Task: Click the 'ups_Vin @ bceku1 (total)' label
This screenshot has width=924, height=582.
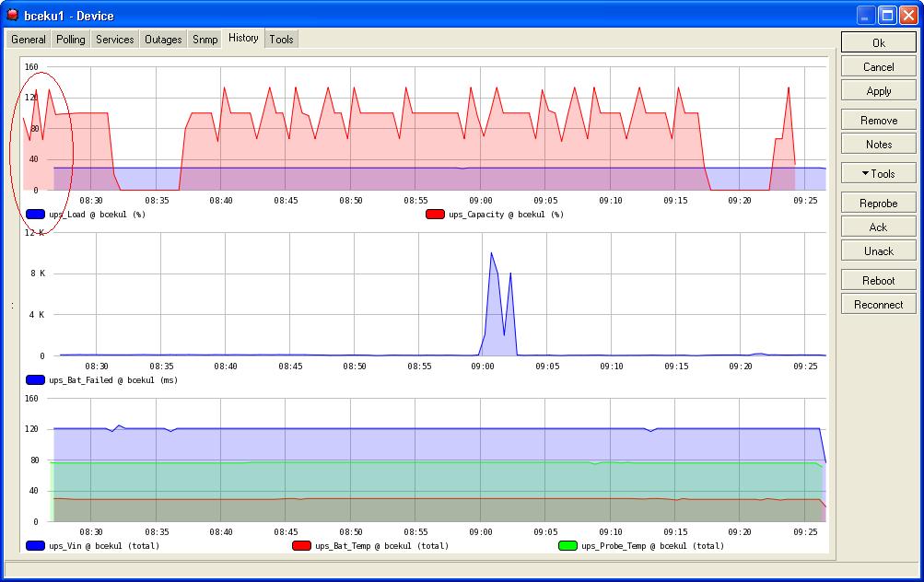Action: click(104, 546)
